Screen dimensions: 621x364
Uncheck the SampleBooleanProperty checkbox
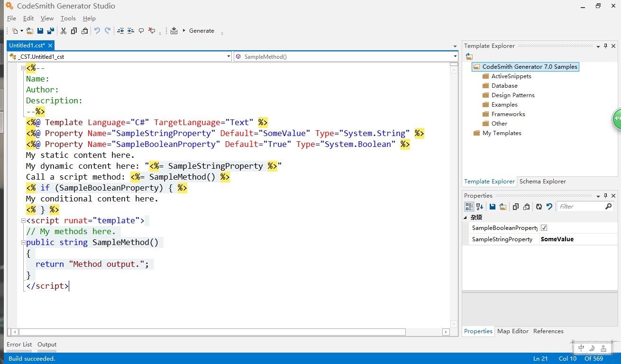(x=544, y=228)
